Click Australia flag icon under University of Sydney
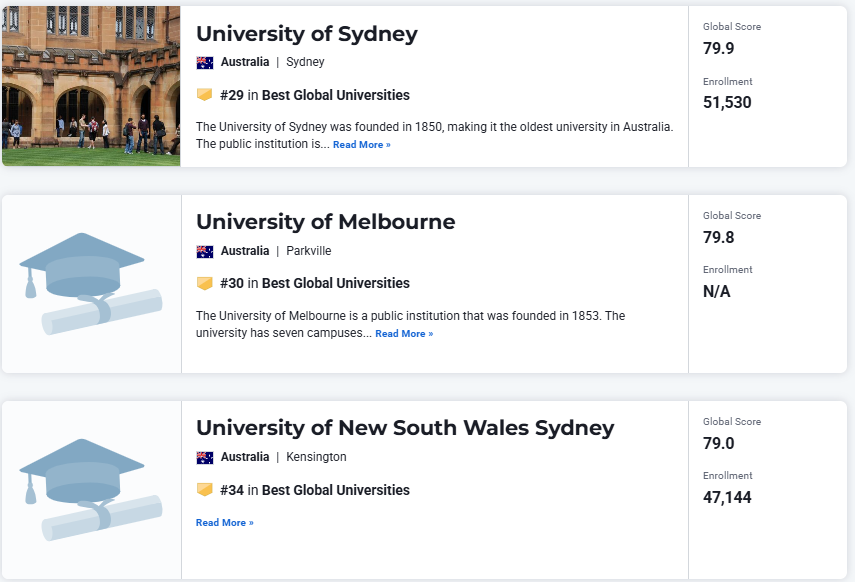Screen dimensions: 855x582 [x=205, y=62]
